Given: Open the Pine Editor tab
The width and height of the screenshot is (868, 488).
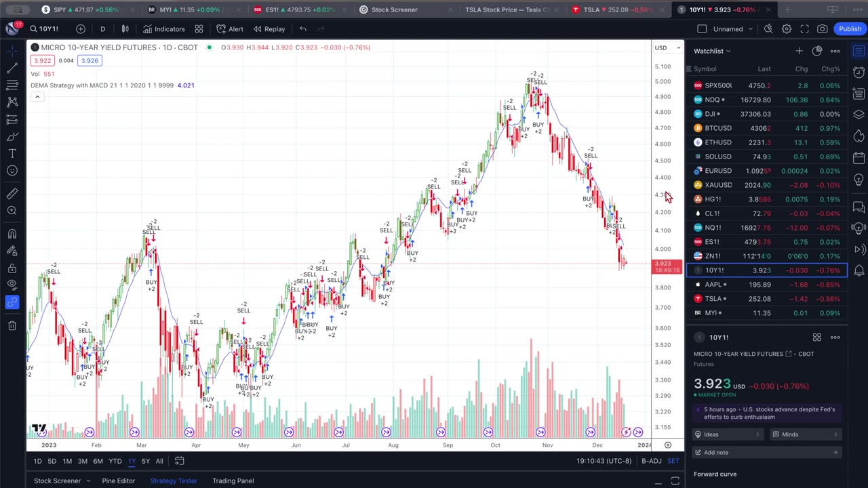Looking at the screenshot, I should click(x=119, y=481).
